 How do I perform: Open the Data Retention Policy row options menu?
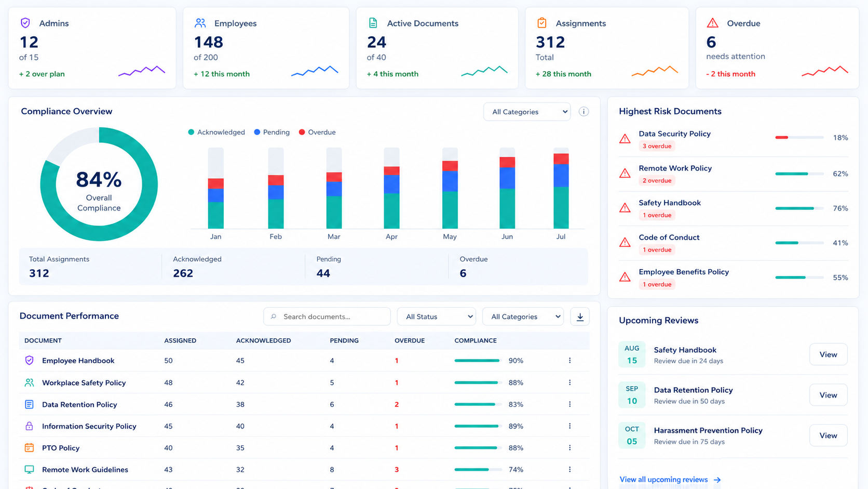click(x=569, y=404)
